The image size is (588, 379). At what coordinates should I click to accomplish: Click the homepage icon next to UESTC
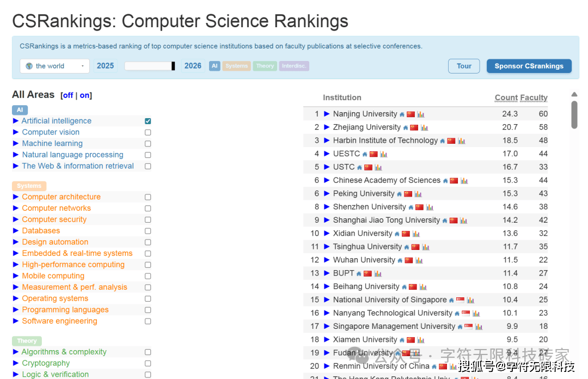[365, 154]
